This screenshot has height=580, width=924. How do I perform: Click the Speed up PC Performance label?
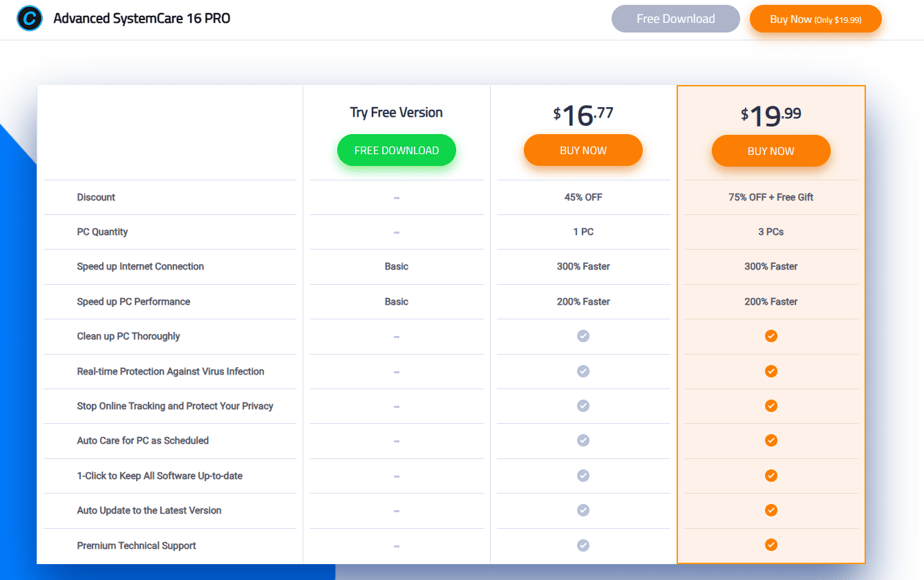click(133, 301)
